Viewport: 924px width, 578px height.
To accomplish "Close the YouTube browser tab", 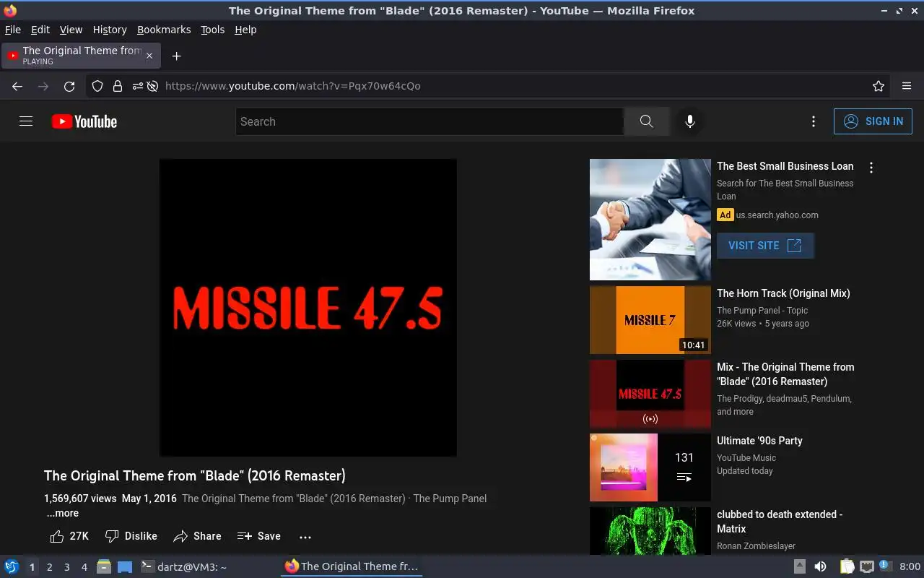I will [x=149, y=56].
